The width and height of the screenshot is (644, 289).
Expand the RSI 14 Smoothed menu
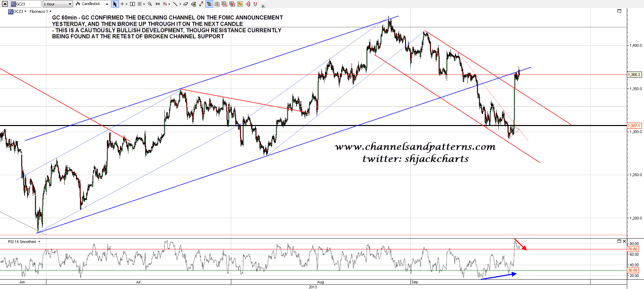39,242
